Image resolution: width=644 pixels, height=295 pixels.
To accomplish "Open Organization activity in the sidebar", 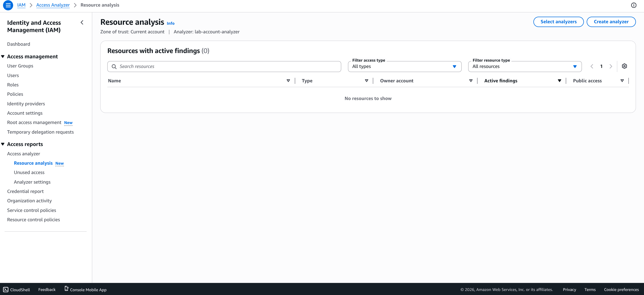I will [x=29, y=201].
